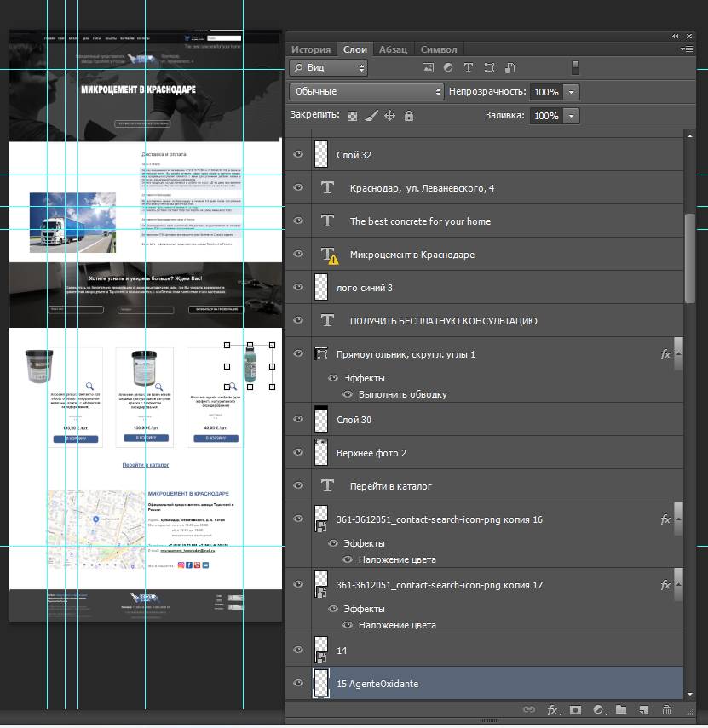Create a new layer group folder icon

[621, 709]
